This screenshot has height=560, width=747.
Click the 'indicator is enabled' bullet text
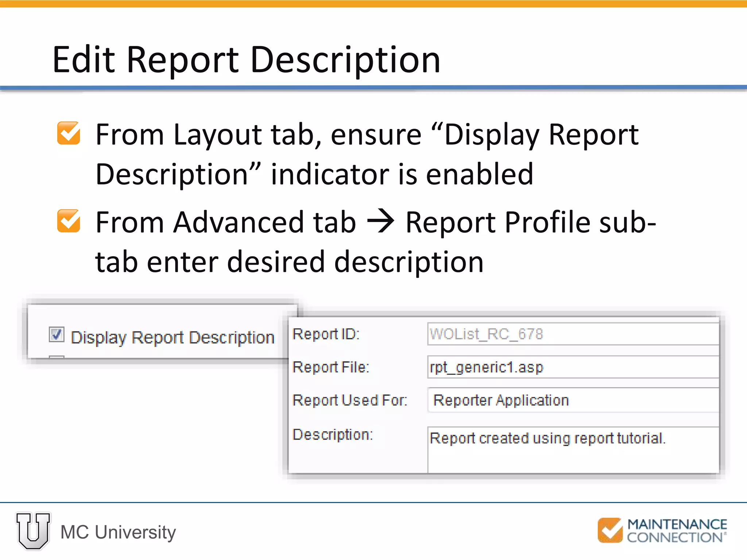tap(402, 174)
